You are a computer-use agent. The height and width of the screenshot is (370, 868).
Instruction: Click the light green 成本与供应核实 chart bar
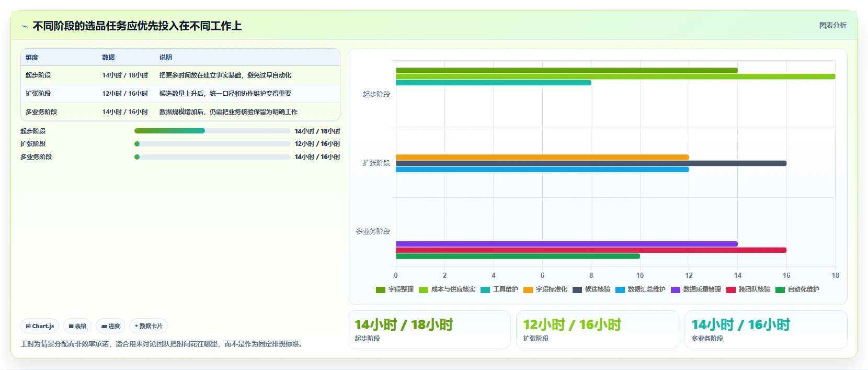(615, 76)
